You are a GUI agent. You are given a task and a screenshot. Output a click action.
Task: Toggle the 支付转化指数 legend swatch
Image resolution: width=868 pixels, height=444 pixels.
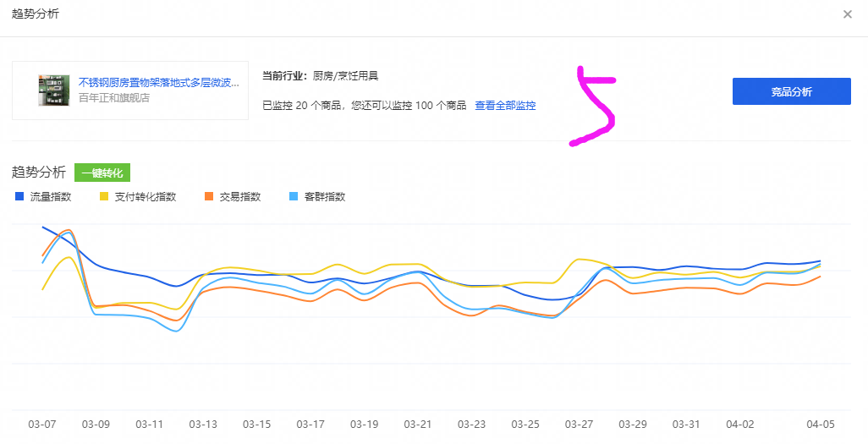click(x=103, y=196)
